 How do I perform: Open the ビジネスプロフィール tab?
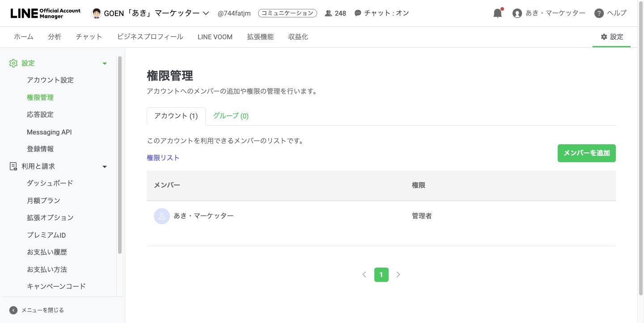150,37
